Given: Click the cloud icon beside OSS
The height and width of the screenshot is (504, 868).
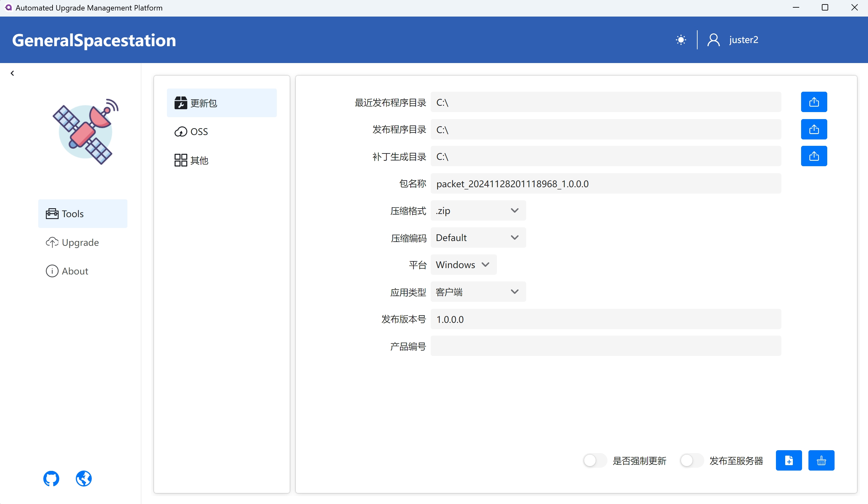Looking at the screenshot, I should coord(181,131).
